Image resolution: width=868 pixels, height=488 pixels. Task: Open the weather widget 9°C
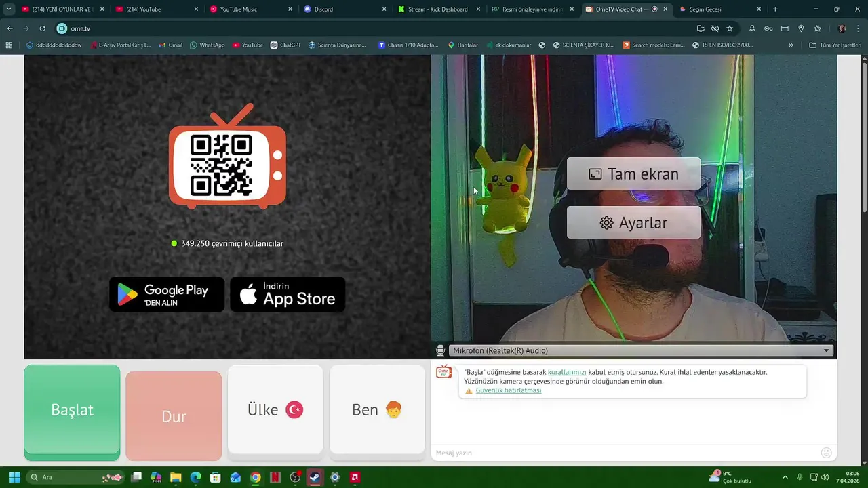730,477
